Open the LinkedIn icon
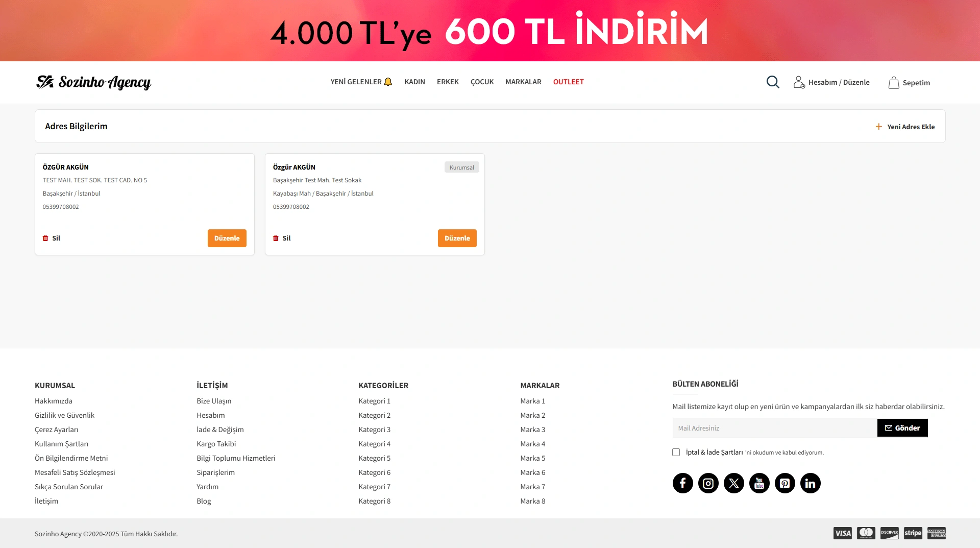This screenshot has height=548, width=980. (810, 483)
